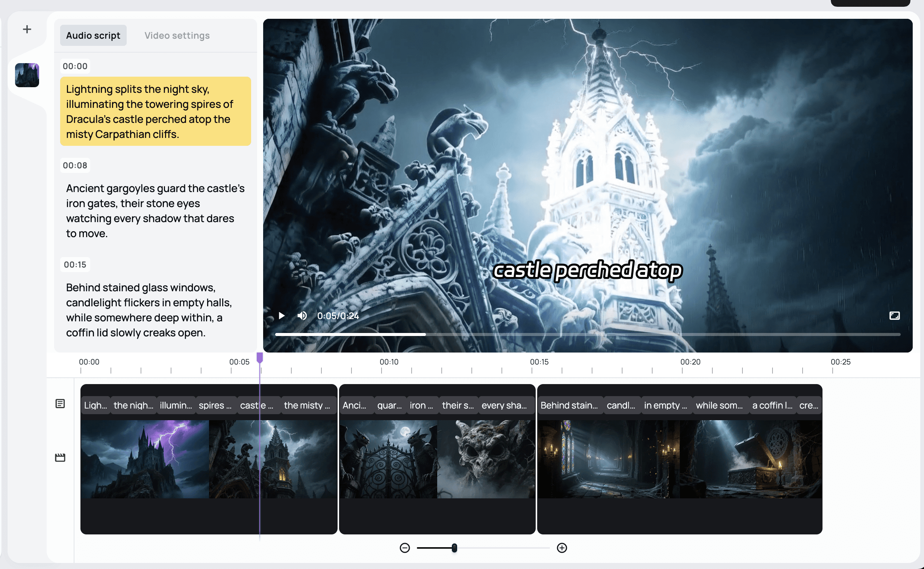924x569 pixels.
Task: Zoom in timeline with plus icon
Action: (562, 548)
